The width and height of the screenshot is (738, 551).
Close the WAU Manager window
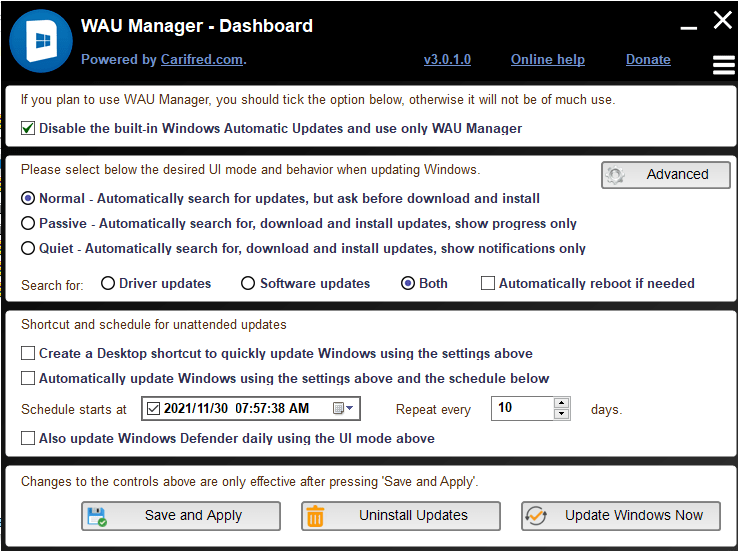722,20
